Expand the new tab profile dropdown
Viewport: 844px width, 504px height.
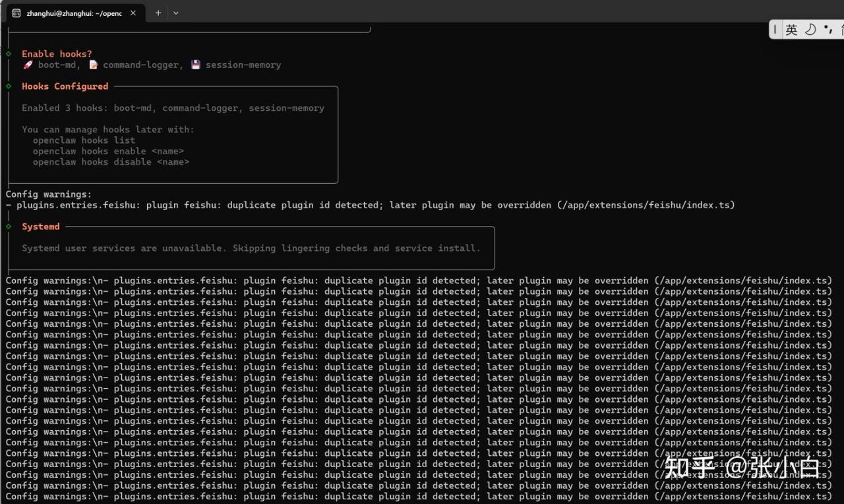coord(175,13)
